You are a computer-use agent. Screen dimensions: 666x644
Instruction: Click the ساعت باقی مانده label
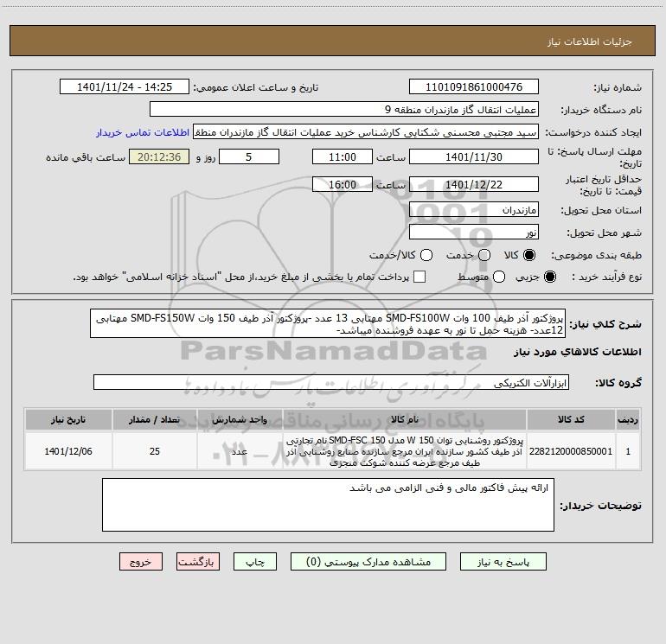[86, 157]
